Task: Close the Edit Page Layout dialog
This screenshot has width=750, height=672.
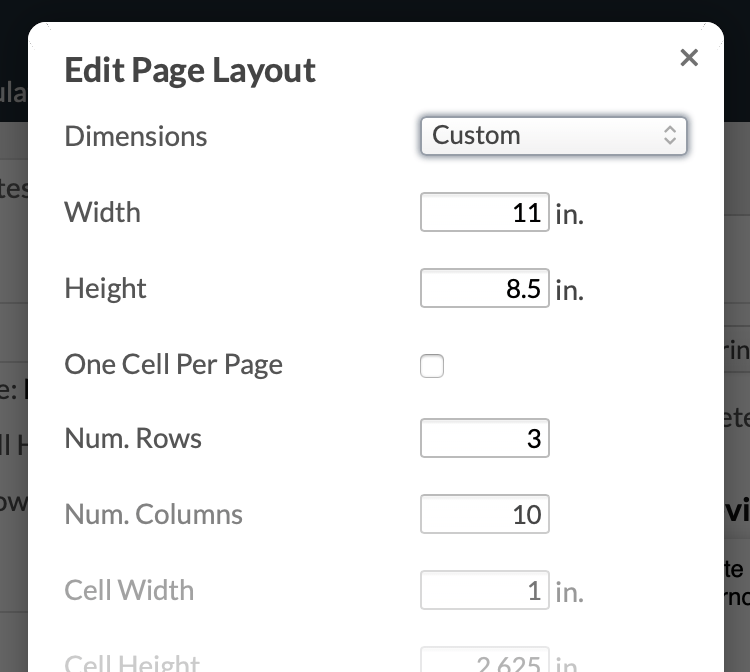Action: [x=689, y=58]
